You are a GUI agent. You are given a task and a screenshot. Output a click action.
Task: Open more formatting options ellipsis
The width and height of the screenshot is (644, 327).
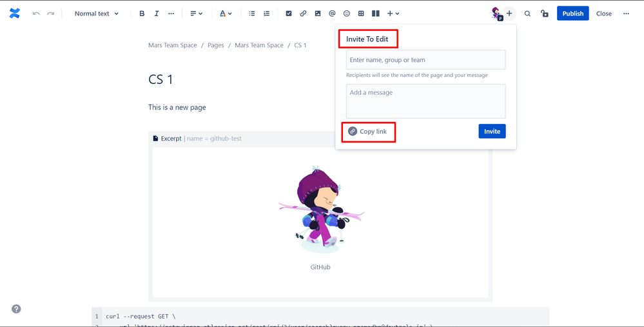tap(171, 14)
